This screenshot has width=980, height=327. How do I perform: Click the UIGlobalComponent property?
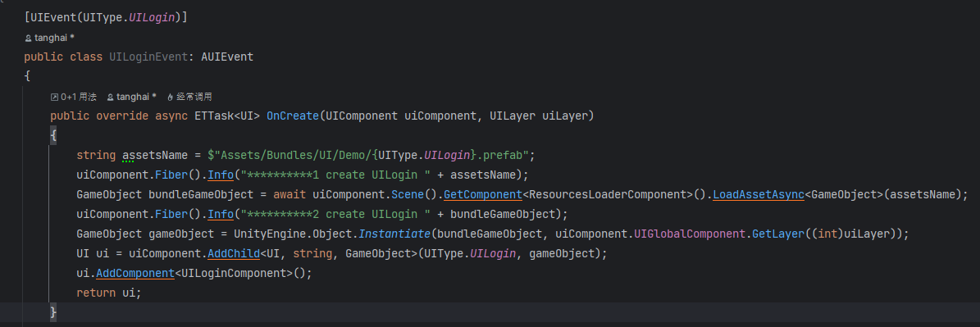point(690,234)
